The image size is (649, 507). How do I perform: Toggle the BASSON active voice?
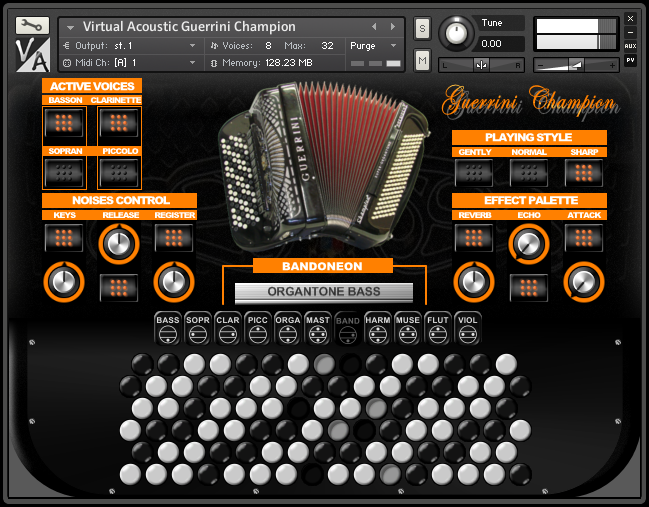64,123
